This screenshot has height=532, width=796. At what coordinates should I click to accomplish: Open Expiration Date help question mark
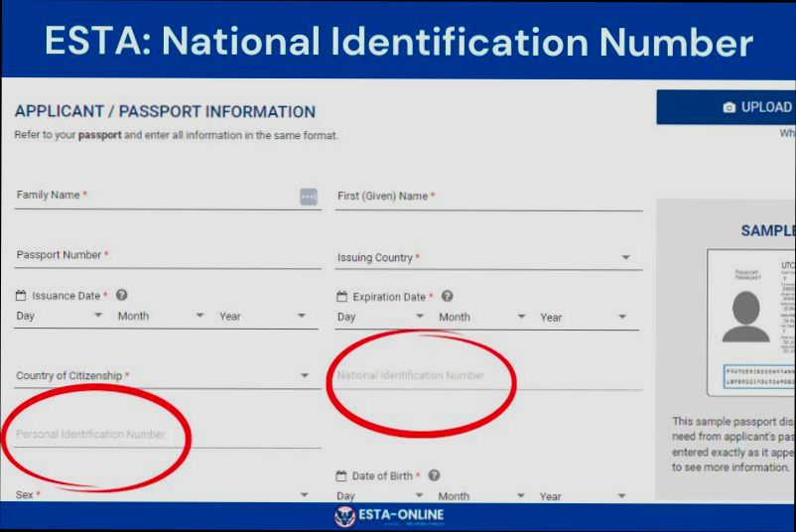(x=447, y=296)
